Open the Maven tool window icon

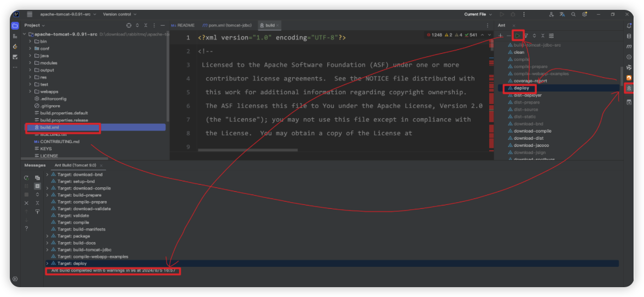629,47
